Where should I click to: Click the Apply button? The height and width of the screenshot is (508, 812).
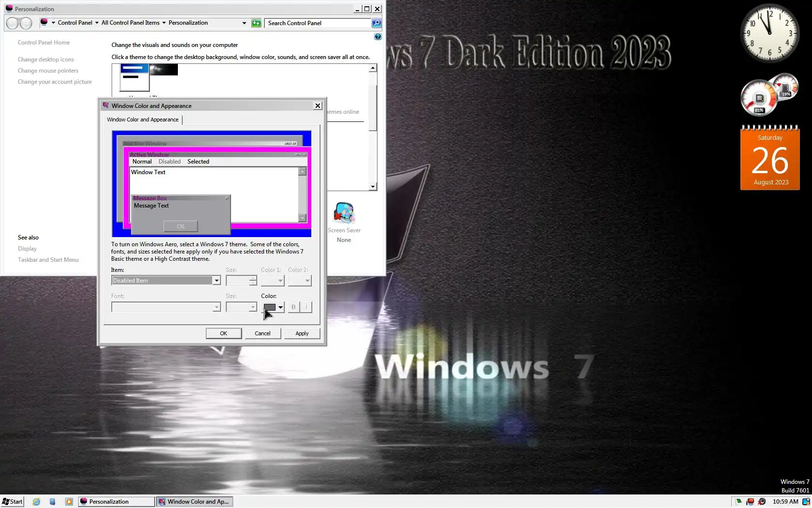click(302, 333)
